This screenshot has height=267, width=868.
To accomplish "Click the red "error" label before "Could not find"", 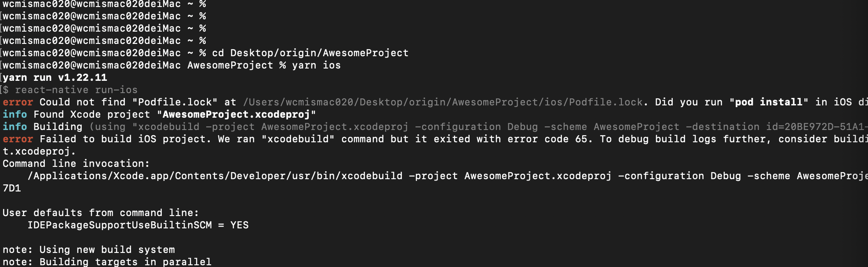I will [x=18, y=102].
